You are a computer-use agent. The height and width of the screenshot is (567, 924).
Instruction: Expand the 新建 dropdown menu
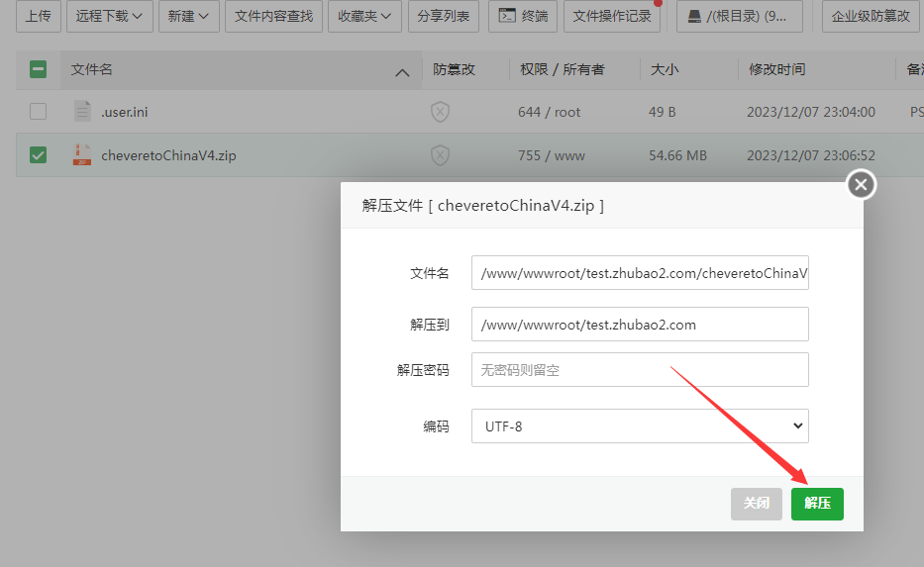[x=188, y=16]
